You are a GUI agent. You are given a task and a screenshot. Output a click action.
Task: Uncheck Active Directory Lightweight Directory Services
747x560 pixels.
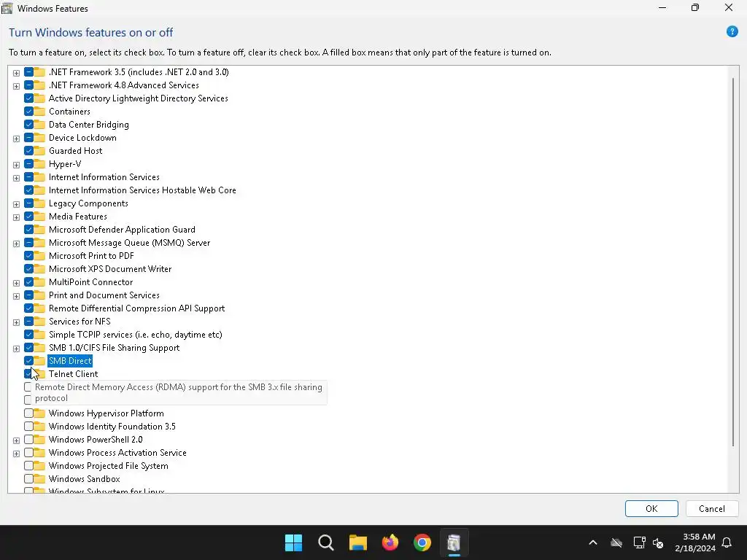point(28,98)
